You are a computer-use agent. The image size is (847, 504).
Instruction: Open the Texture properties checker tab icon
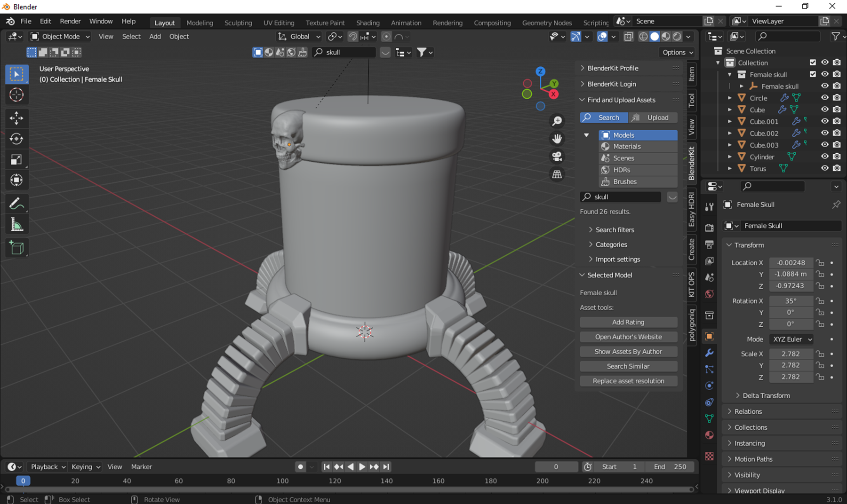coord(709,456)
